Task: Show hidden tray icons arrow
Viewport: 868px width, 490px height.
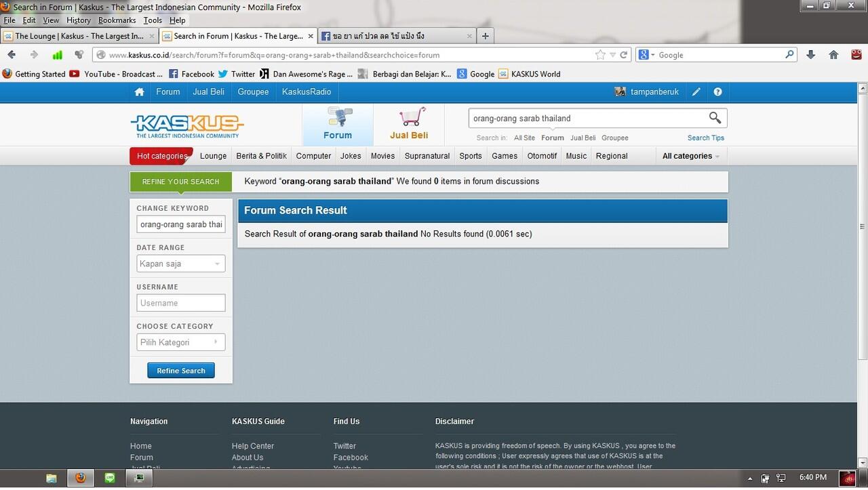Action: 750,478
